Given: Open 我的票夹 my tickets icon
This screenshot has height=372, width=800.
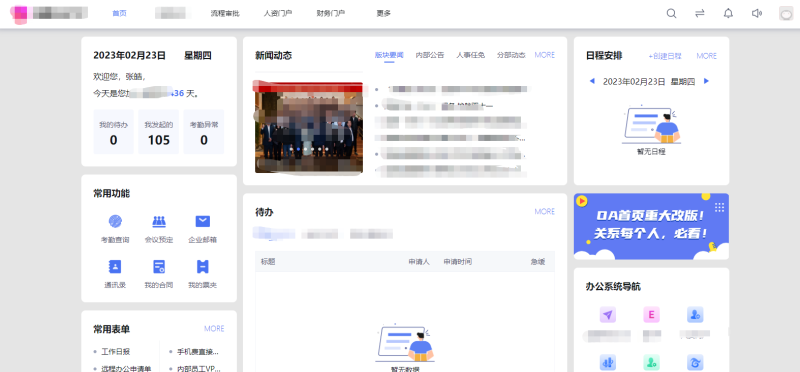Looking at the screenshot, I should [203, 266].
